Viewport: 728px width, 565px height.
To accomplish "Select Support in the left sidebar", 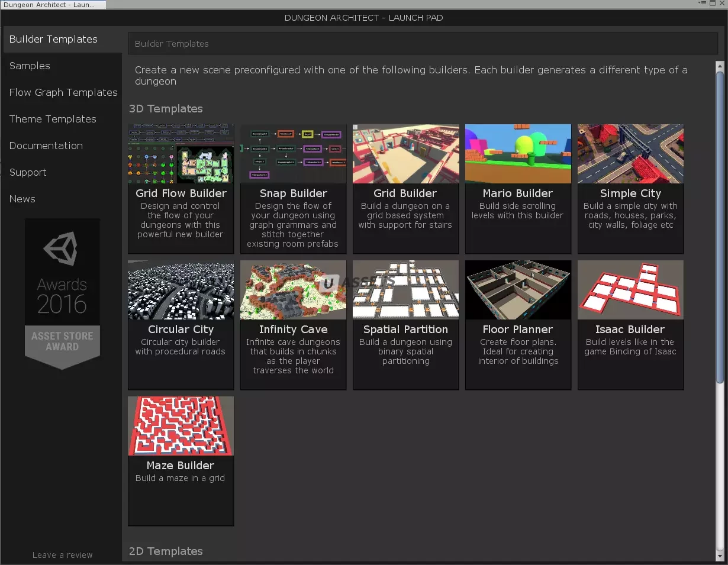I will (x=28, y=172).
